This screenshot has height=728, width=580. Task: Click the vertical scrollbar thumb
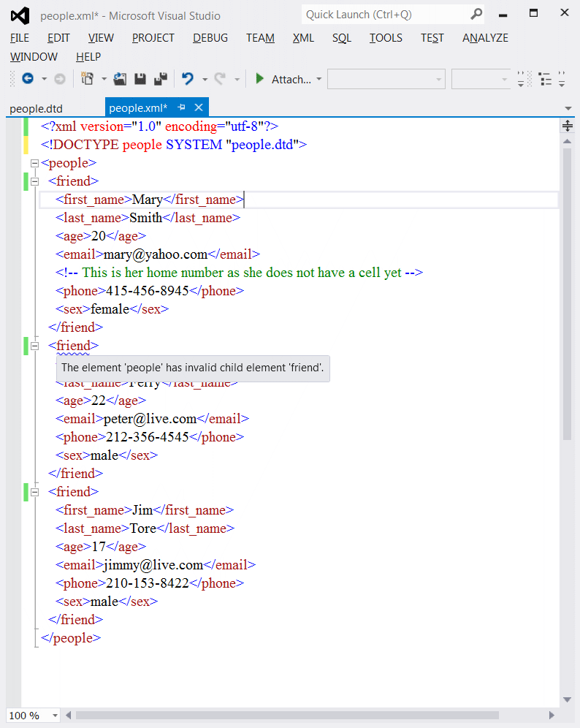567,294
